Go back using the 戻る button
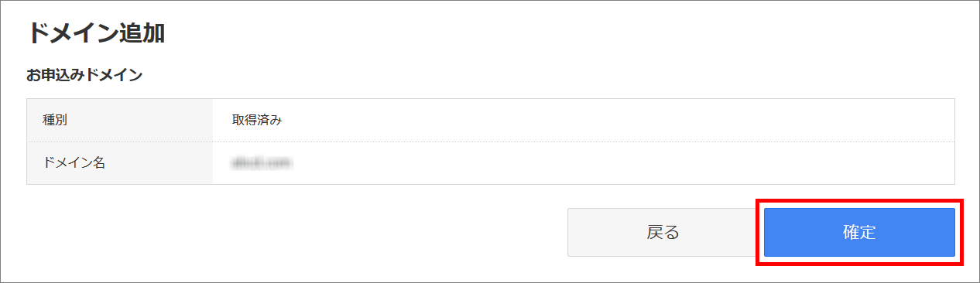This screenshot has height=283, width=980. [x=663, y=232]
